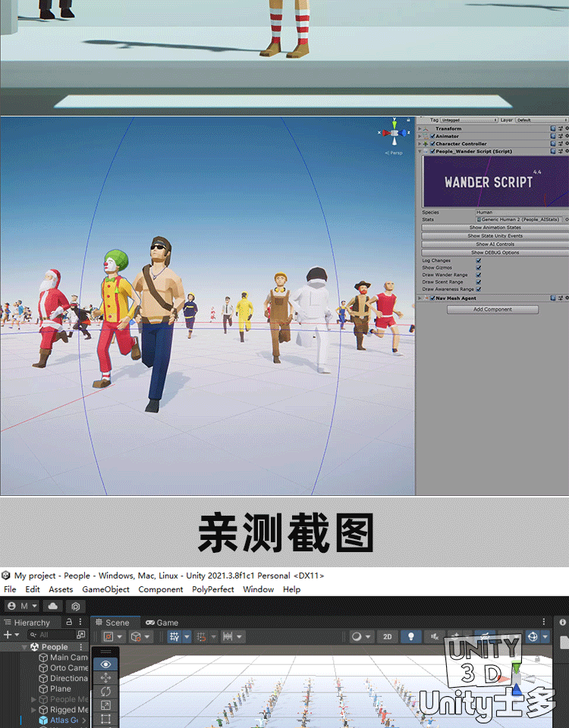Switch to the Game tab

(162, 623)
